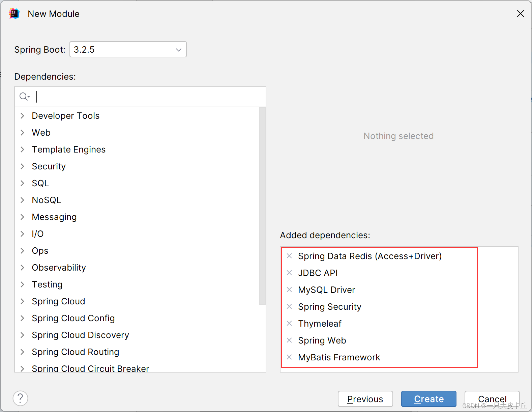This screenshot has width=532, height=412.
Task: Select the Spring Cloud Routing tree label
Action: [x=76, y=352]
